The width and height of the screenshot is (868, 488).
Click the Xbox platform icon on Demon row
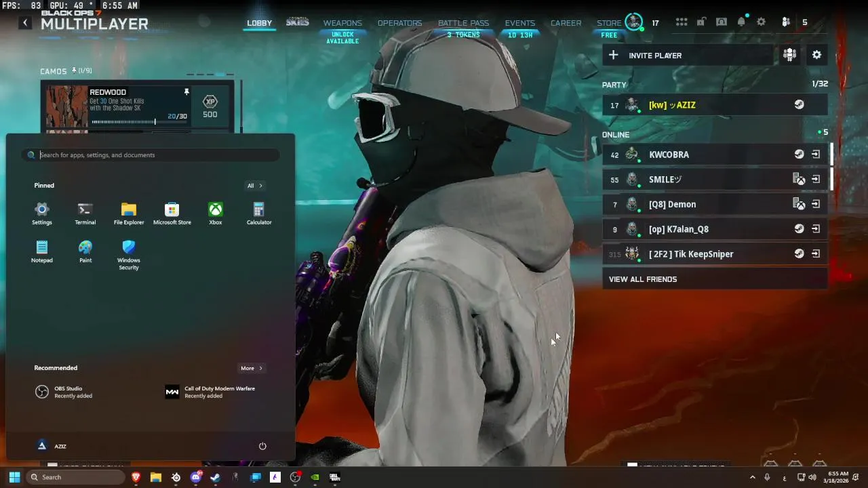click(800, 204)
